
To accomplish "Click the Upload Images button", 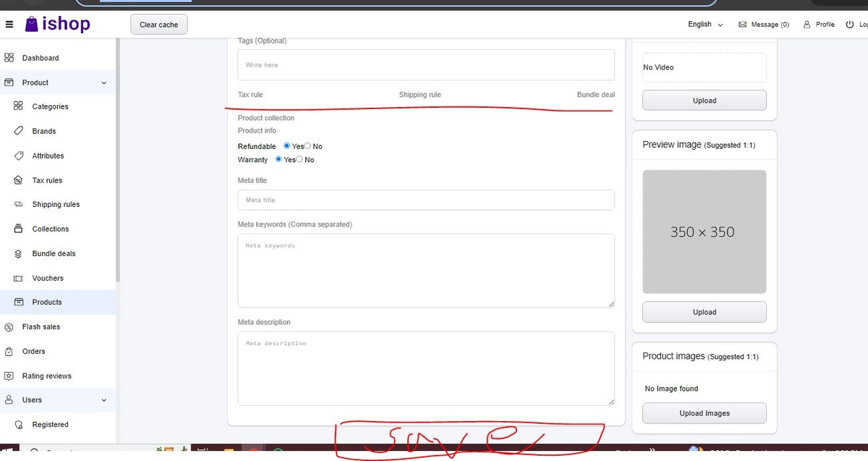I will click(704, 413).
